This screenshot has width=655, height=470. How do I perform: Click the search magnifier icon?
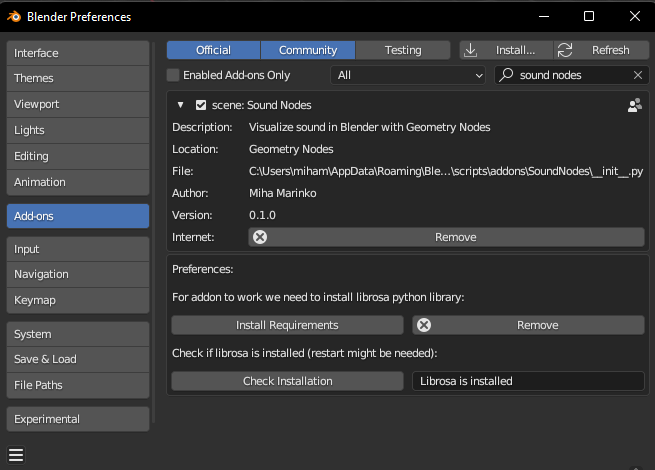click(x=506, y=75)
